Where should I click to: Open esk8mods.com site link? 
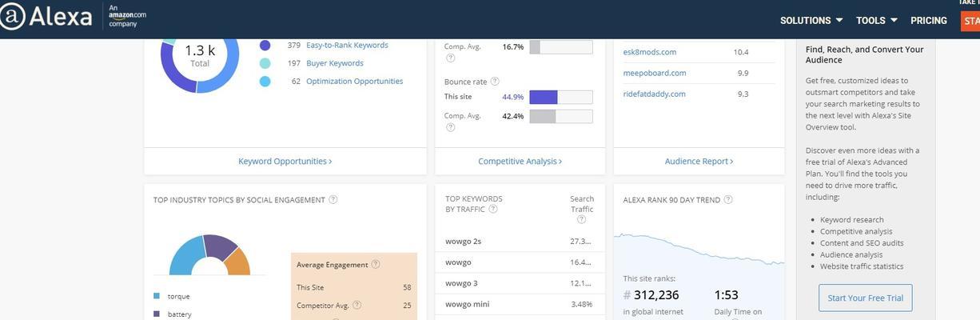tap(650, 52)
